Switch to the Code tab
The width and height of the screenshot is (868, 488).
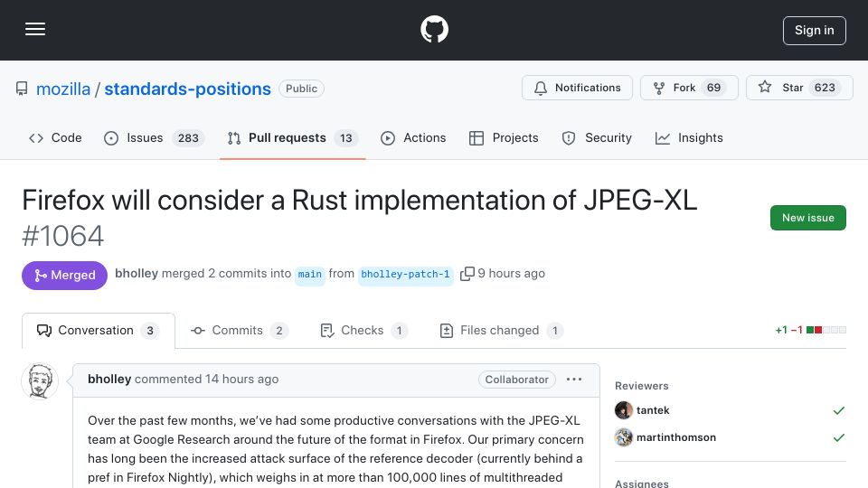[x=55, y=137]
